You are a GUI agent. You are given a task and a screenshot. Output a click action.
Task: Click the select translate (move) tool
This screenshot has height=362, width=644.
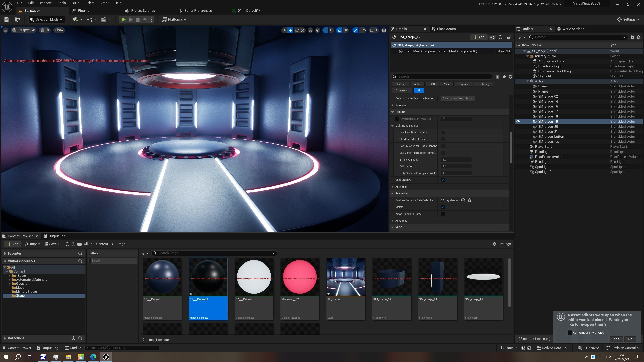[290, 30]
